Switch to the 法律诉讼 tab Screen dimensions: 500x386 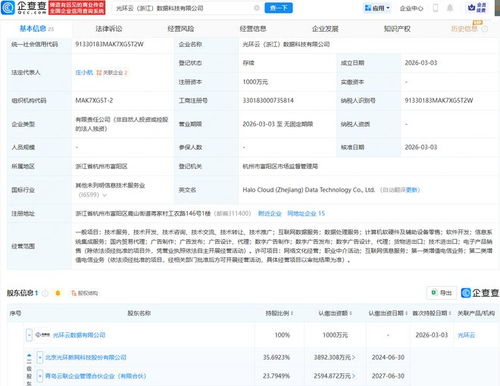coord(109,29)
